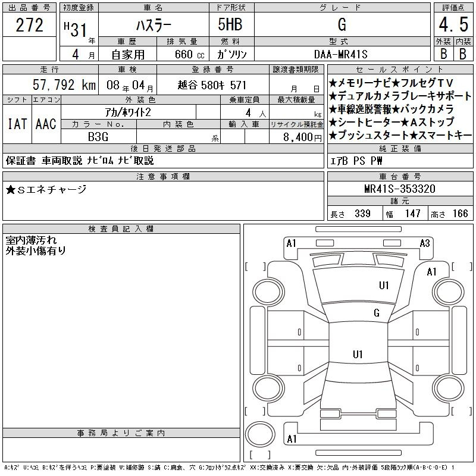
Task: Click later-shipped parts line starting 保証書
Action: (x=80, y=161)
